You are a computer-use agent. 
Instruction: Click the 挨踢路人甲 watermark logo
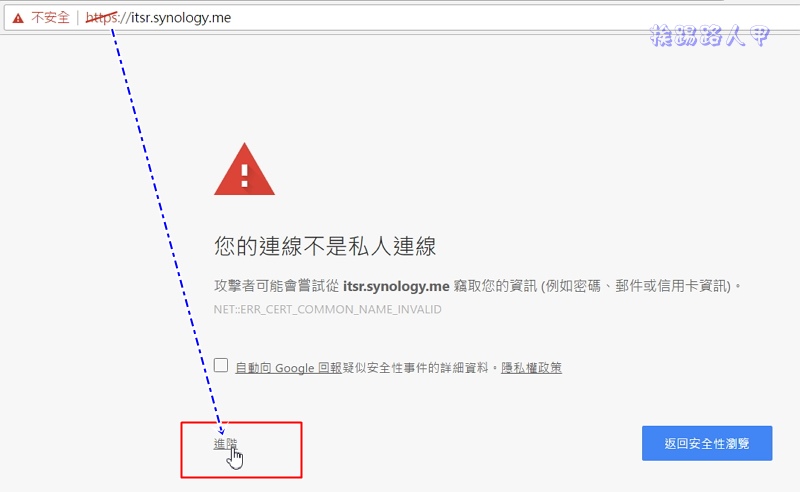[709, 35]
